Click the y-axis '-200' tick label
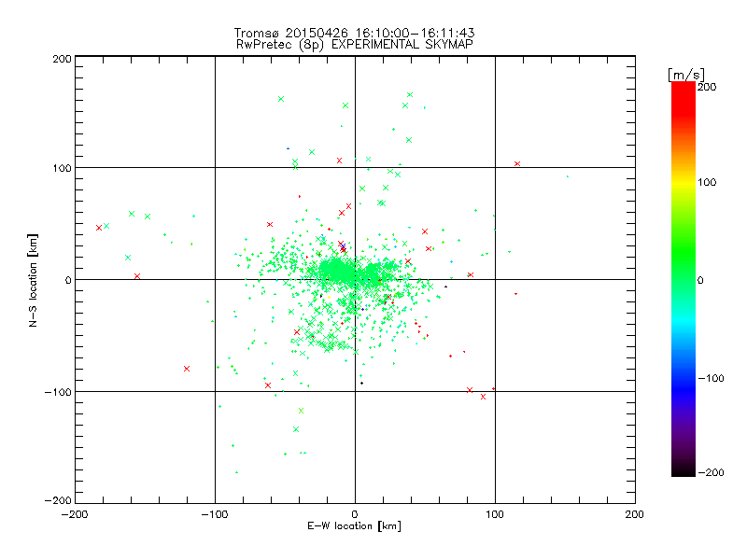The image size is (747, 560). (x=58, y=500)
